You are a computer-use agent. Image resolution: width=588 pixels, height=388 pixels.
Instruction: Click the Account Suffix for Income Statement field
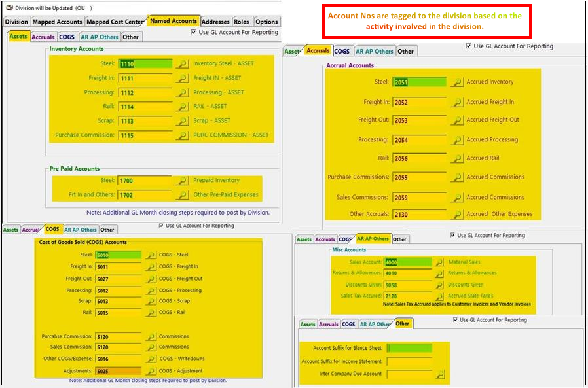click(409, 362)
